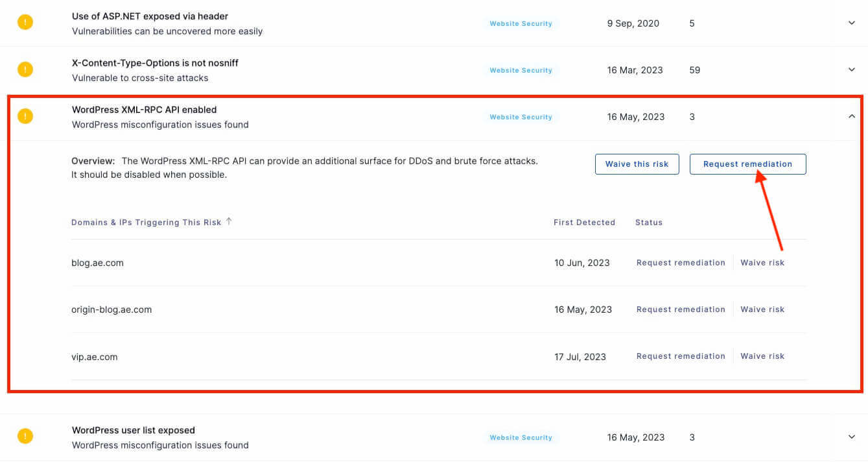Select the origin-blog.ae.com domain
This screenshot has height=462, width=868.
pyautogui.click(x=111, y=310)
